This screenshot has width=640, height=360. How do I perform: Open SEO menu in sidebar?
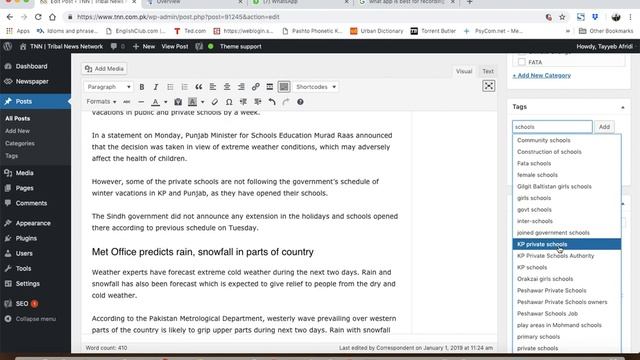click(22, 304)
